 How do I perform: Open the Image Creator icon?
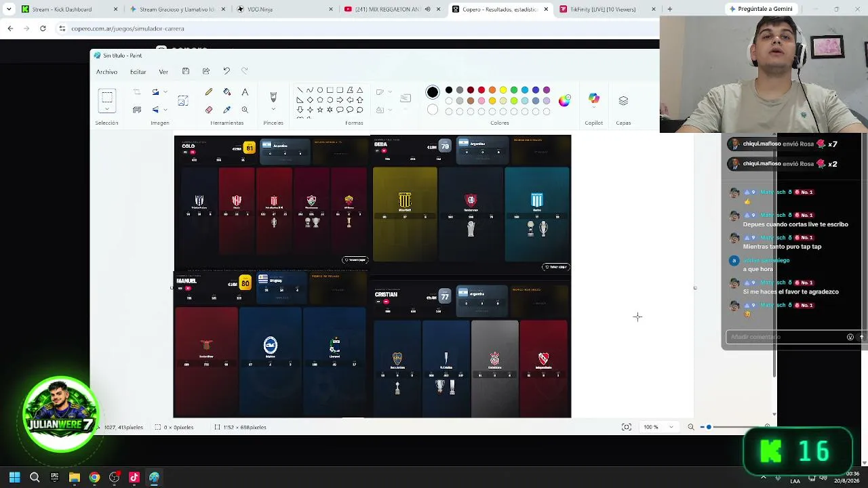(183, 100)
